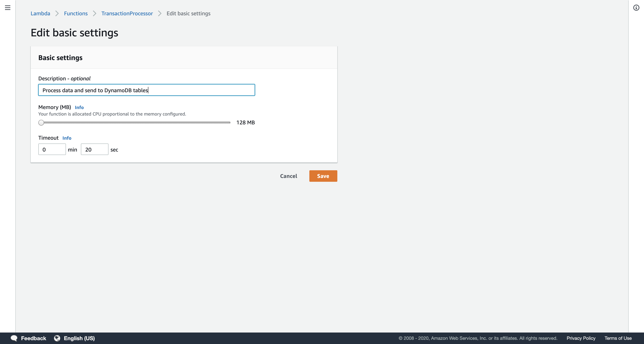This screenshot has width=644, height=344.
Task: Focus the Description text field
Action: coord(146,90)
